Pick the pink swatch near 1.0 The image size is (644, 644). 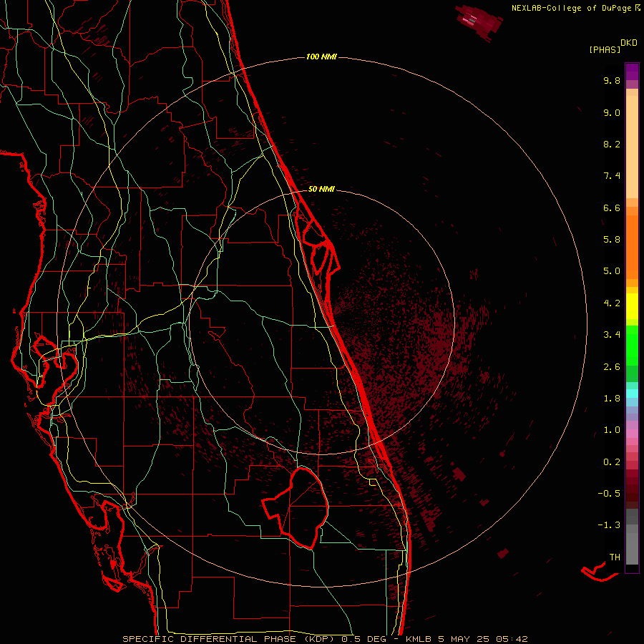pos(632,434)
